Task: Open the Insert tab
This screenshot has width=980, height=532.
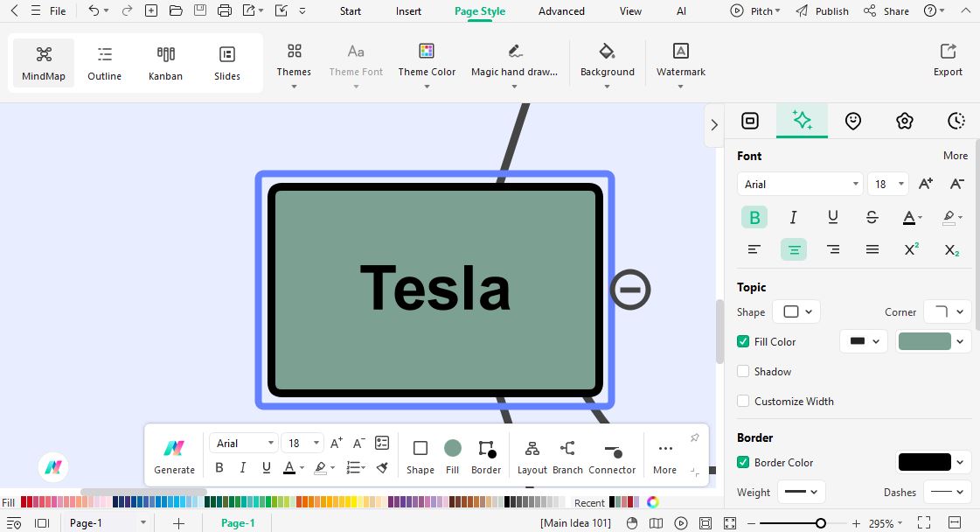Action: click(408, 11)
